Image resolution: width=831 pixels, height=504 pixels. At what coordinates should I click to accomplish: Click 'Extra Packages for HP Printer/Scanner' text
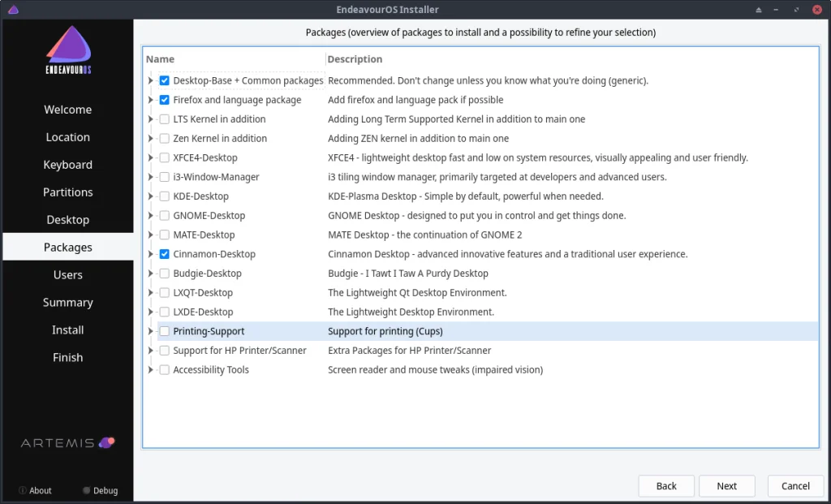coord(409,351)
